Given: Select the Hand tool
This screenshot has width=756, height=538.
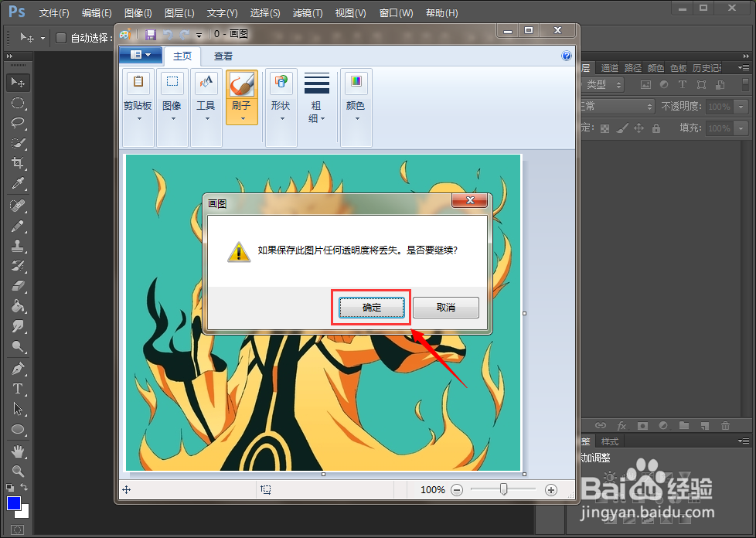Looking at the screenshot, I should pyautogui.click(x=18, y=451).
